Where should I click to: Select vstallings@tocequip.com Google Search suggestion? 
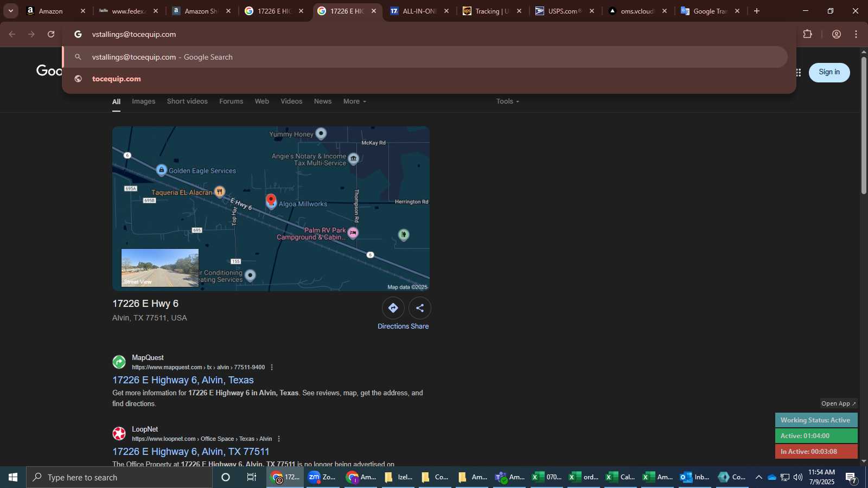pyautogui.click(x=425, y=57)
